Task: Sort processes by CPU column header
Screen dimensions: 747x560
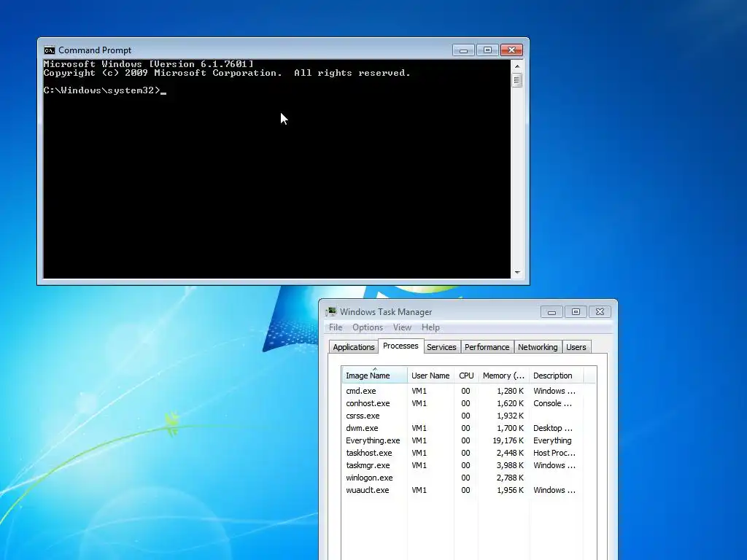Action: pos(466,376)
